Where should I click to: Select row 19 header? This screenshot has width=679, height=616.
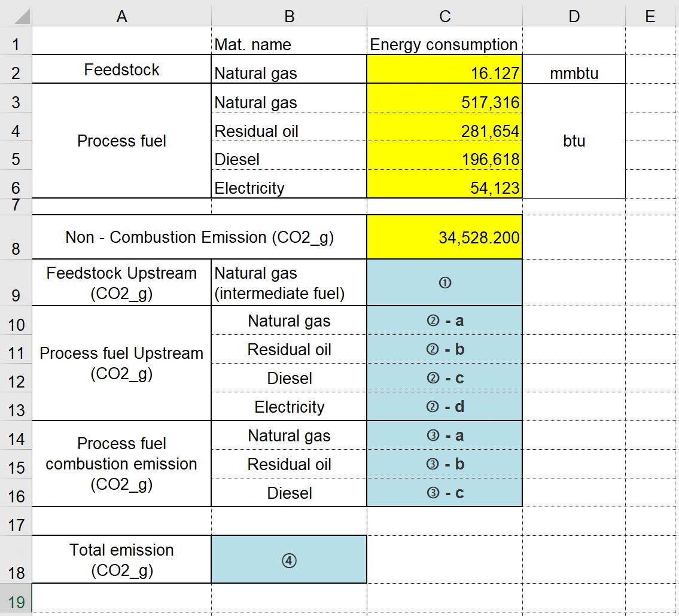(x=16, y=599)
